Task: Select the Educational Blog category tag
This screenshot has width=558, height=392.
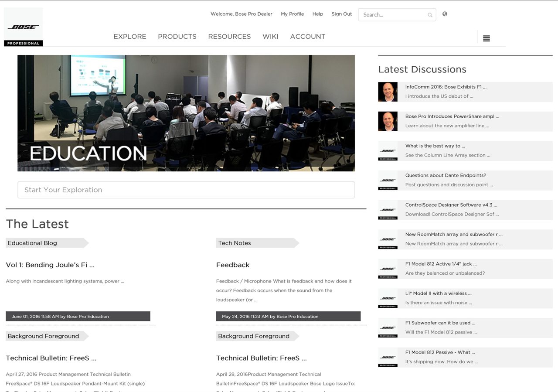Action: point(47,243)
